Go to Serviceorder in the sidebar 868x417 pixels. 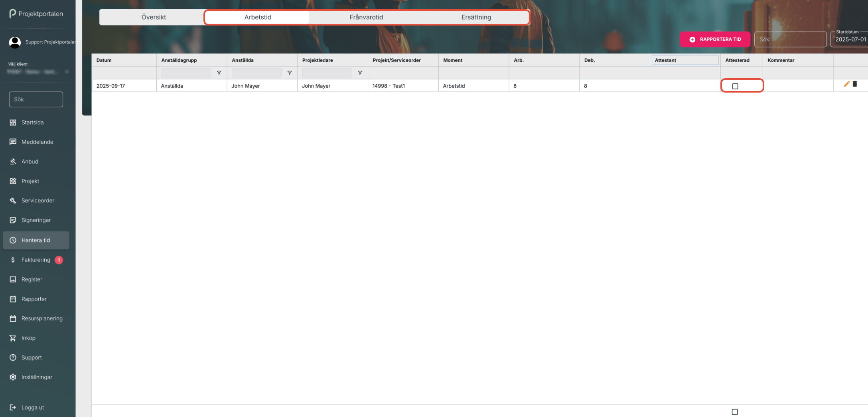click(38, 201)
